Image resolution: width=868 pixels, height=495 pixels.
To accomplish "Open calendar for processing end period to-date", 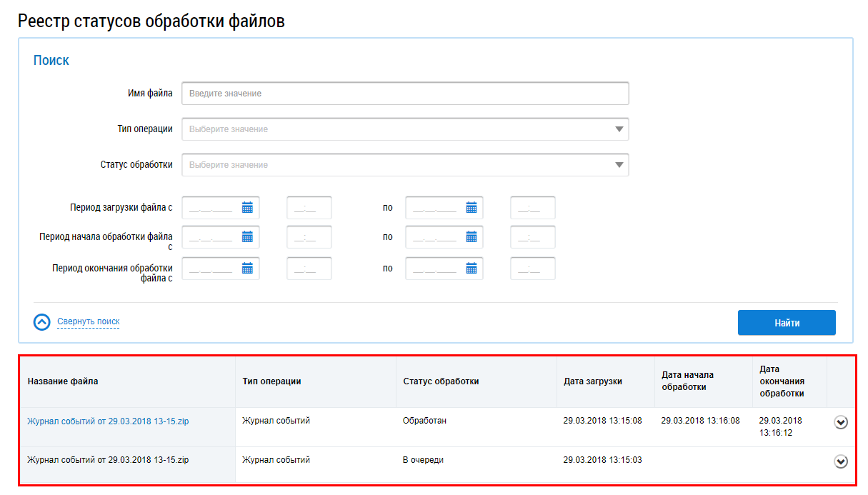I will pyautogui.click(x=471, y=269).
